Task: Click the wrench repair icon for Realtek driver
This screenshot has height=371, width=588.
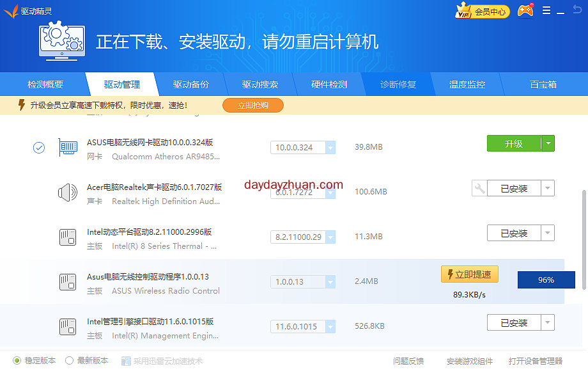Action: coord(479,188)
